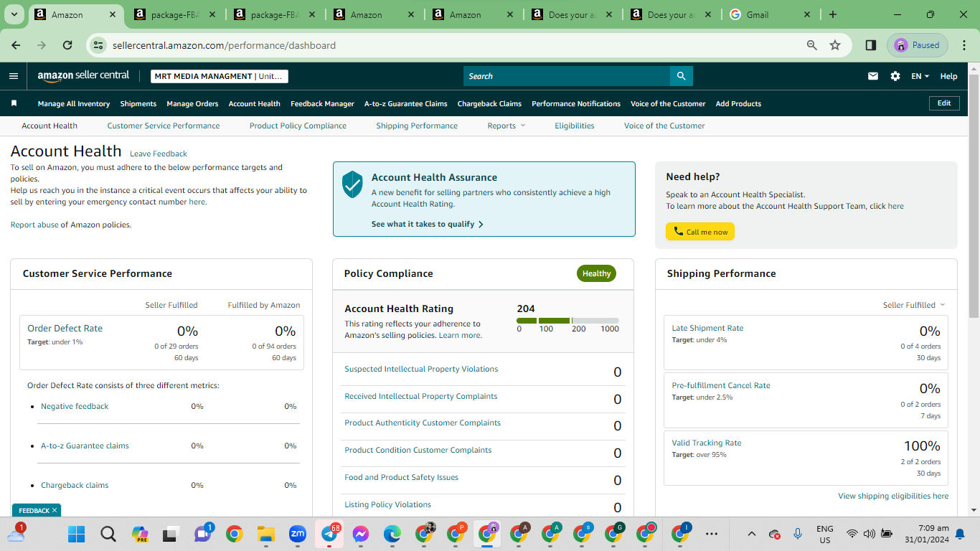Open Performance Notifications in the top menu
The width and height of the screenshot is (980, 551).
click(x=576, y=103)
